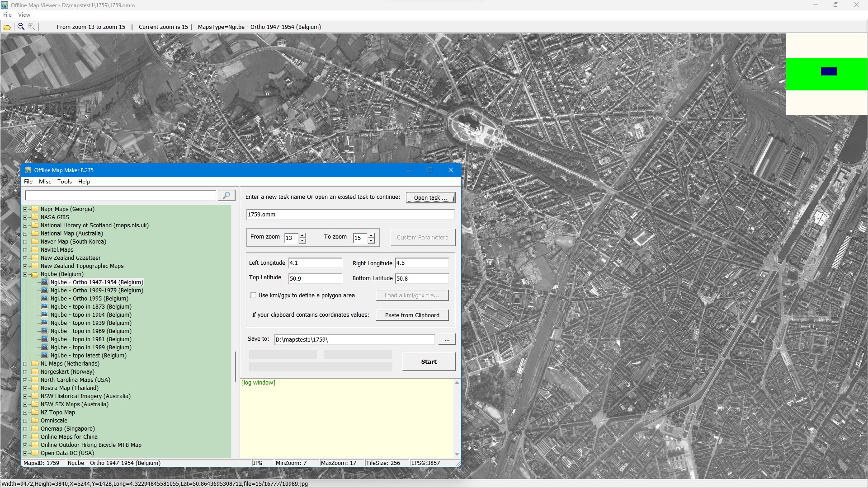Collapse the Ngi.be (Belgium) tree node
Viewport: 868px width, 488px height.
tap(25, 274)
